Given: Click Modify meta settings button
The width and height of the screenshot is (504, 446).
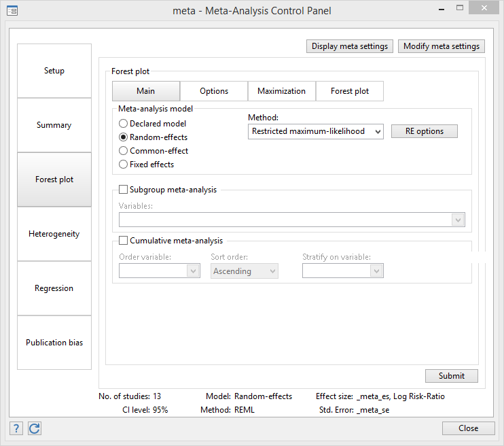Looking at the screenshot, I should coord(442,46).
